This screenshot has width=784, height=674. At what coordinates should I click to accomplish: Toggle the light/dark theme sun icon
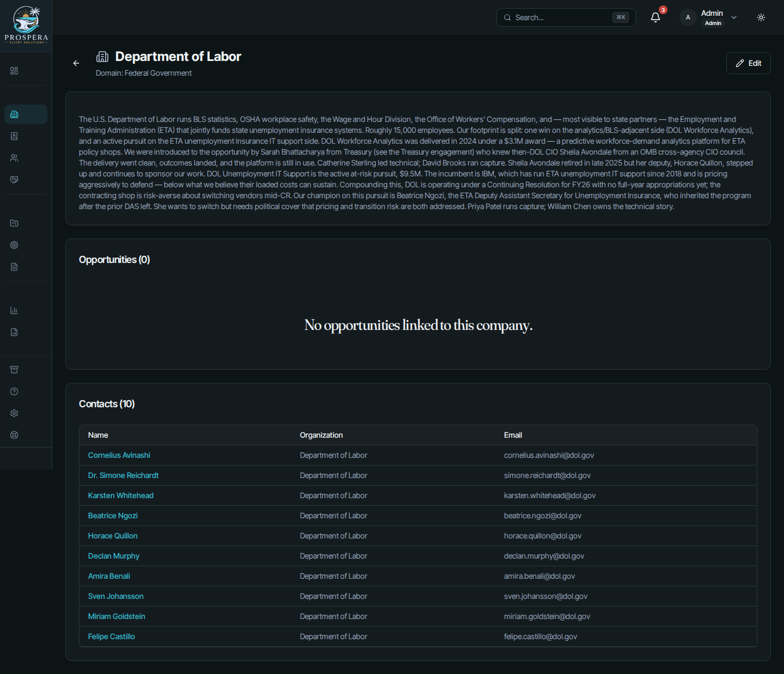(761, 17)
